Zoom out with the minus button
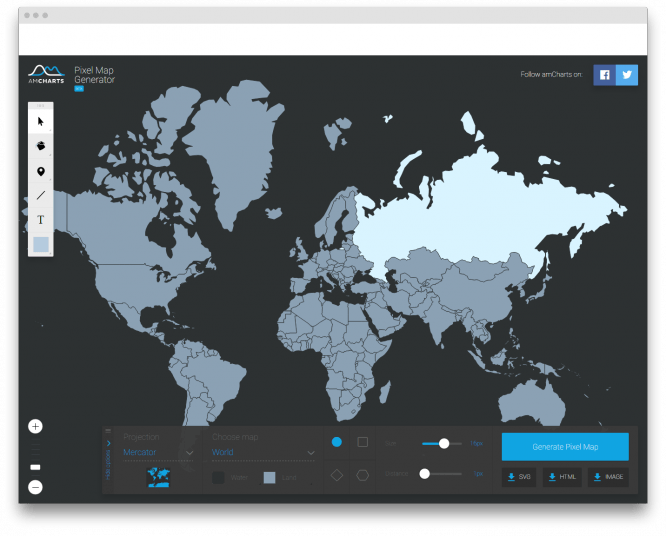This screenshot has width=666, height=536. pos(36,487)
